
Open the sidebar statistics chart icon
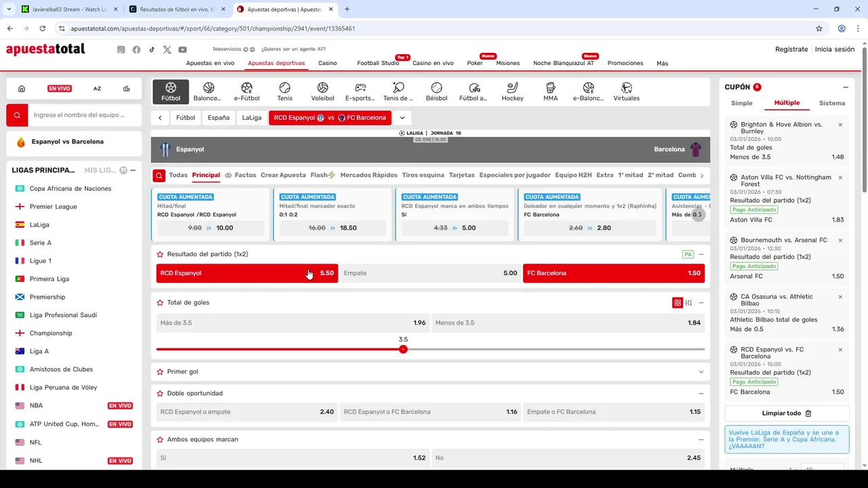[x=126, y=89]
